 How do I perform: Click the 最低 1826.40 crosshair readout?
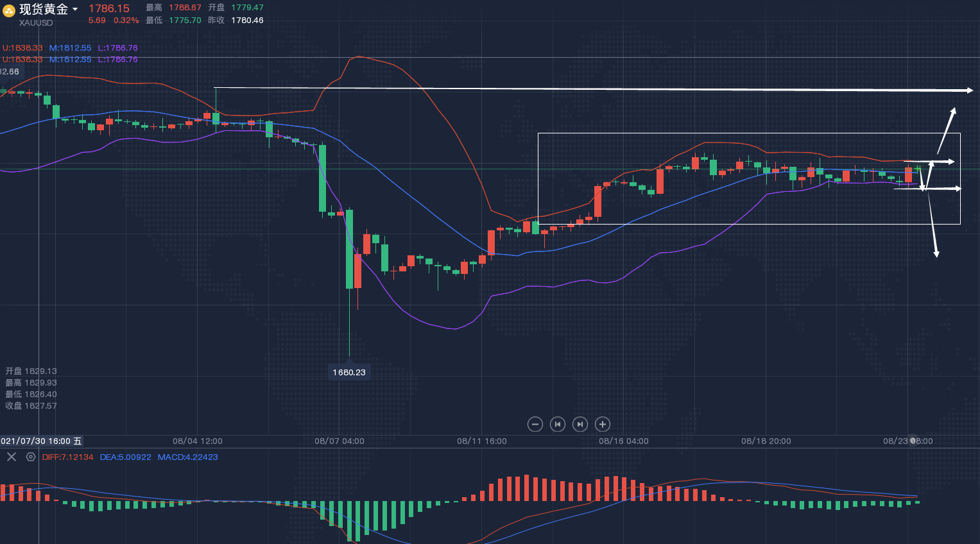tap(31, 395)
